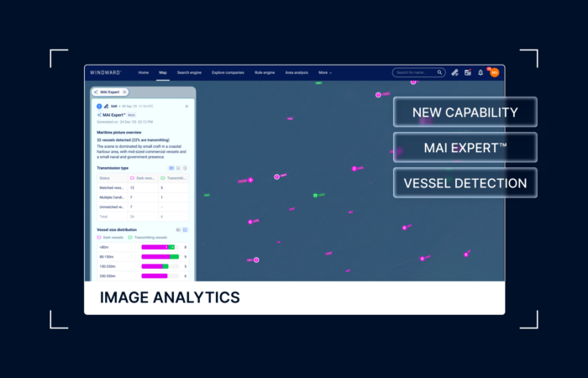Select the Matched vess... table row
The image size is (588, 378).
pos(143,187)
